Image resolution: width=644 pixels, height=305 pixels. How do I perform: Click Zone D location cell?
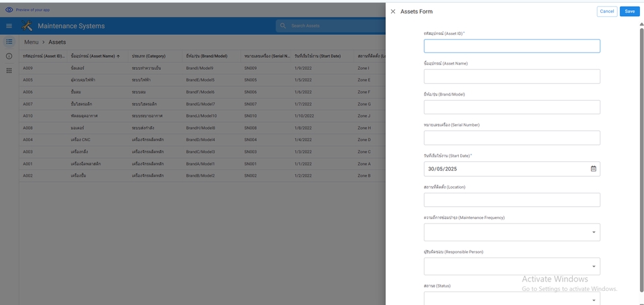[x=364, y=140]
